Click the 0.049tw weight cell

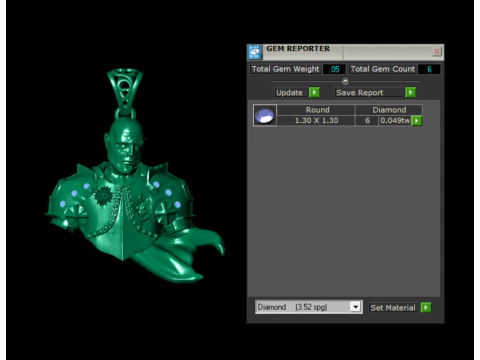pyautogui.click(x=395, y=120)
